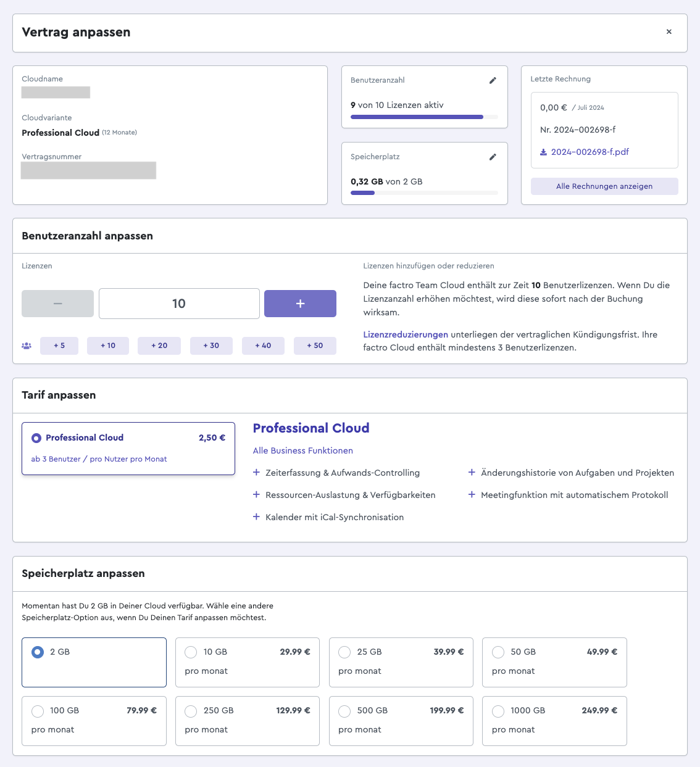This screenshot has height=767, width=700.
Task: Click the 0,00 € invoice amount
Action: (x=554, y=107)
